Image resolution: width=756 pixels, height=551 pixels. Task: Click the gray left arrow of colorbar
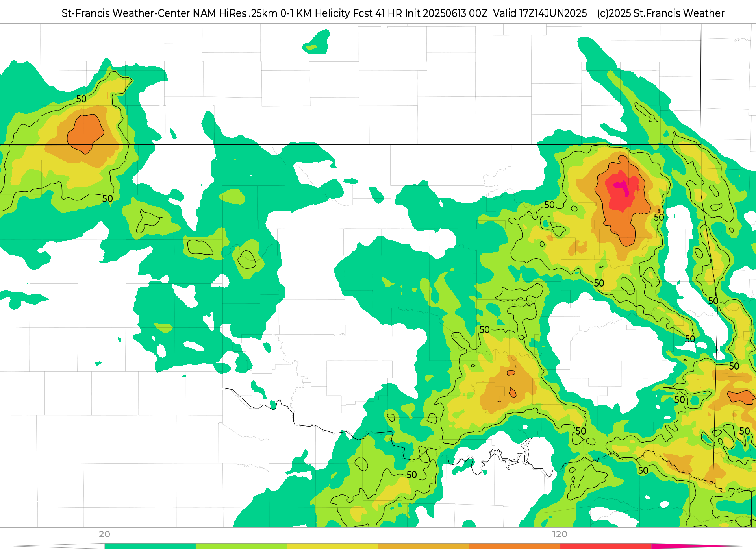click(x=59, y=546)
